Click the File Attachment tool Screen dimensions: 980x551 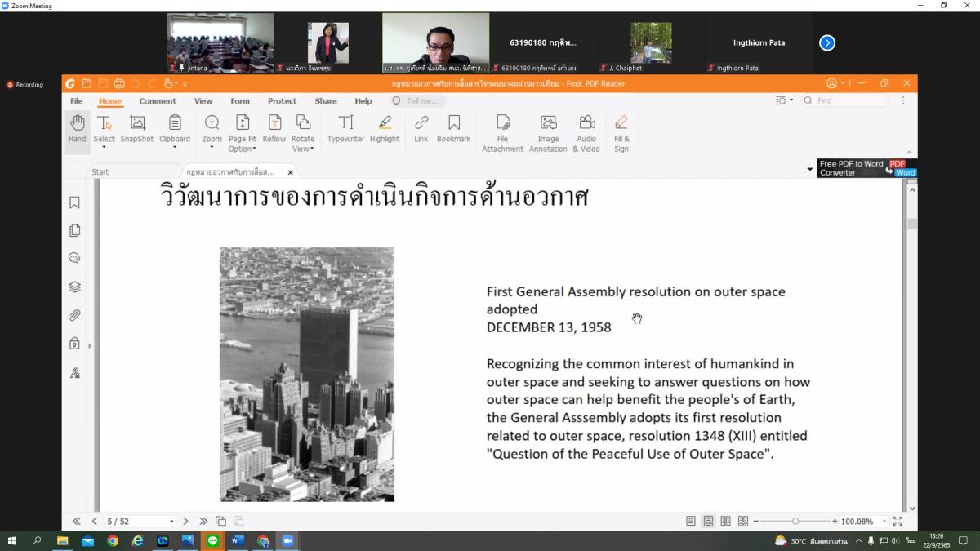[x=502, y=133]
